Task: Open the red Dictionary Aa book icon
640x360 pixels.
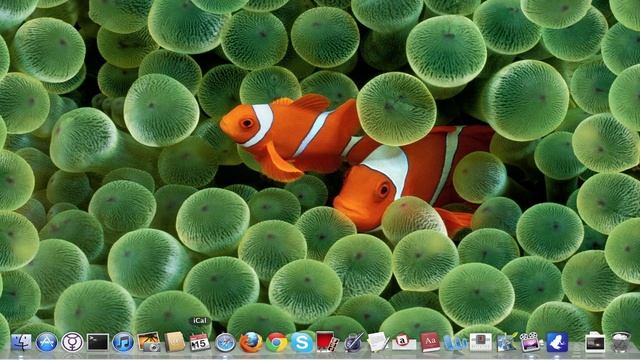Action: [x=430, y=342]
